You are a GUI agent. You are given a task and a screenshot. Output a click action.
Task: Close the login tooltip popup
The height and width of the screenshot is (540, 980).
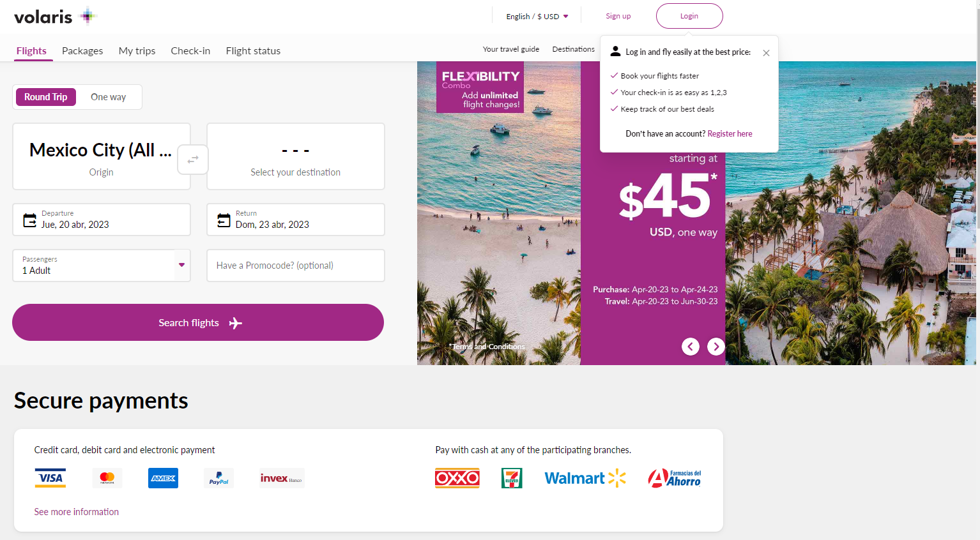click(x=766, y=53)
